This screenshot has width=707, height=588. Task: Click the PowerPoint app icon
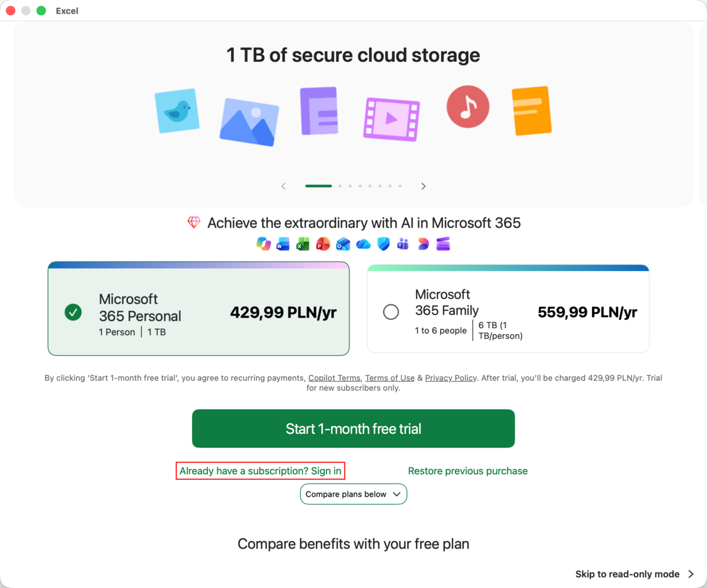click(323, 243)
